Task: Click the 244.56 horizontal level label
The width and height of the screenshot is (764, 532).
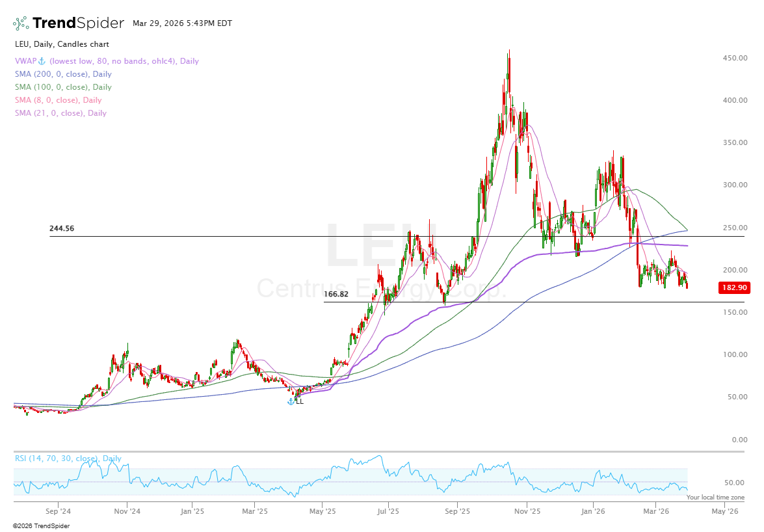Action: [x=62, y=228]
